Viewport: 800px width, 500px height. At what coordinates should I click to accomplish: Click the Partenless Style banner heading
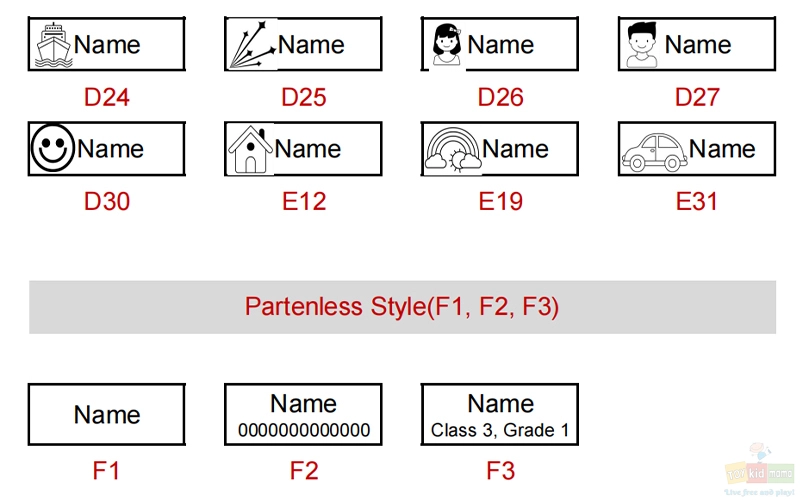tap(402, 307)
